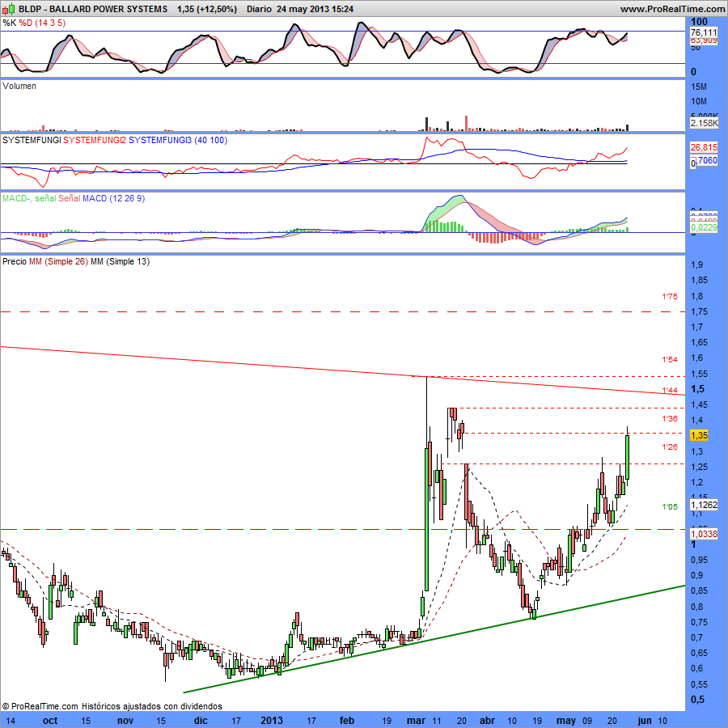Click the 2.158K volume value tag
This screenshot has width=728, height=728.
(705, 123)
